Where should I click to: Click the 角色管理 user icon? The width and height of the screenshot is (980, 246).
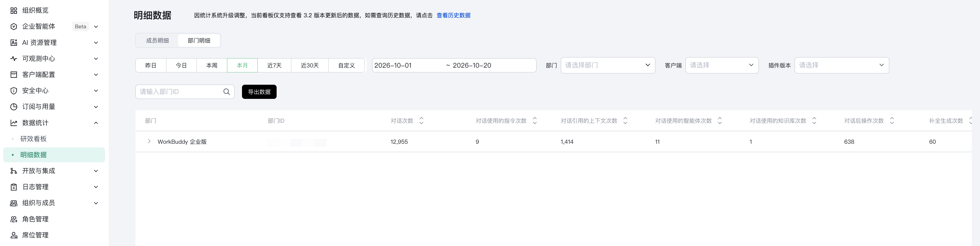coord(14,219)
